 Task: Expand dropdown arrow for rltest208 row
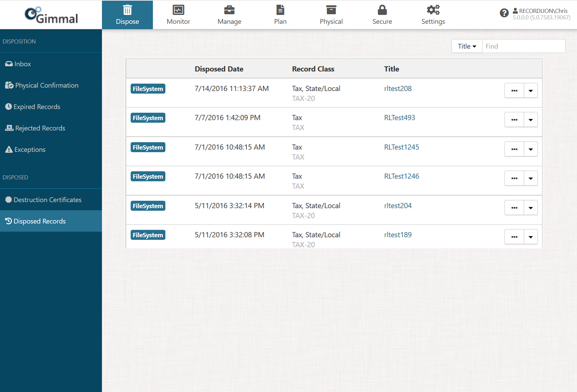click(x=530, y=91)
